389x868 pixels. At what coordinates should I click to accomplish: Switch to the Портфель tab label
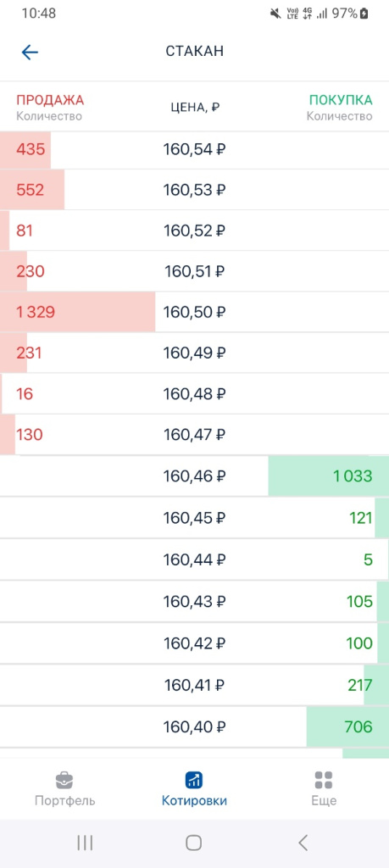coord(64,800)
